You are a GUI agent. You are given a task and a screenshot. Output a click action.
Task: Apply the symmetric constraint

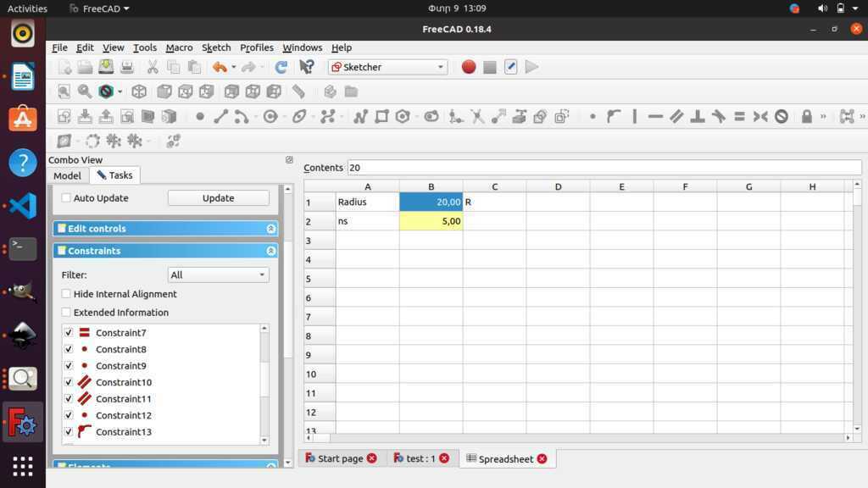click(x=760, y=116)
